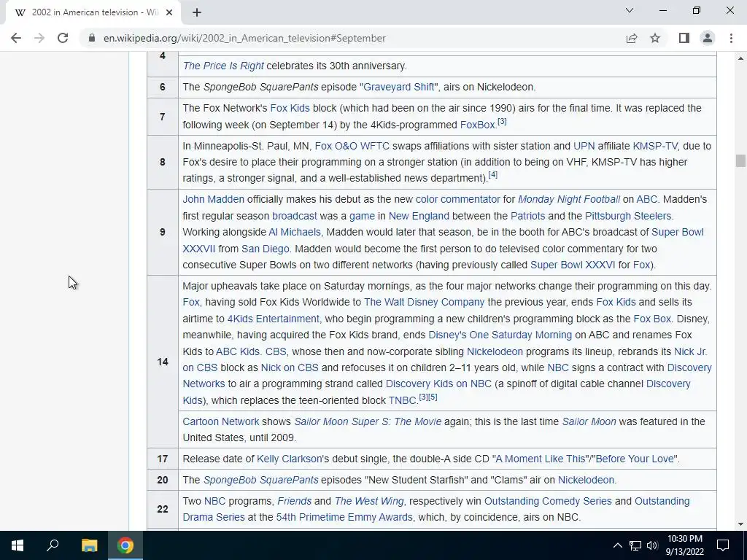Open the Cartoon Network link
This screenshot has height=560, width=747.
[x=220, y=421]
